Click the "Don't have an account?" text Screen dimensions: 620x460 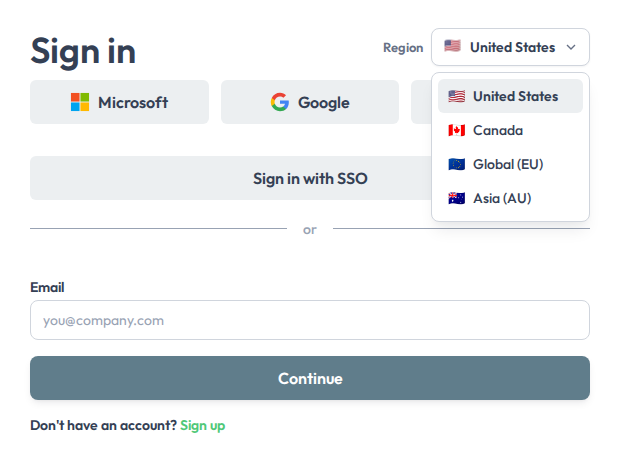point(104,426)
